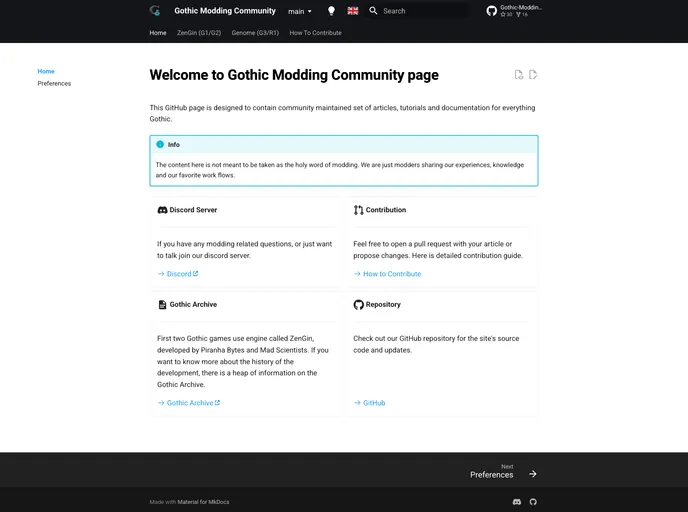Focus the Search input field
Image resolution: width=688 pixels, height=512 pixels.
point(417,11)
